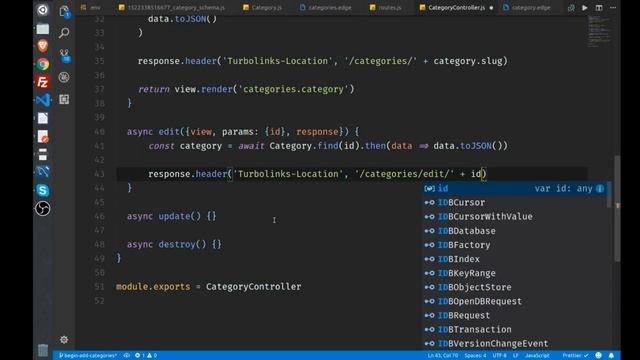Switch to the category.edge tab
This screenshot has height=360, width=640.
pos(527,8)
